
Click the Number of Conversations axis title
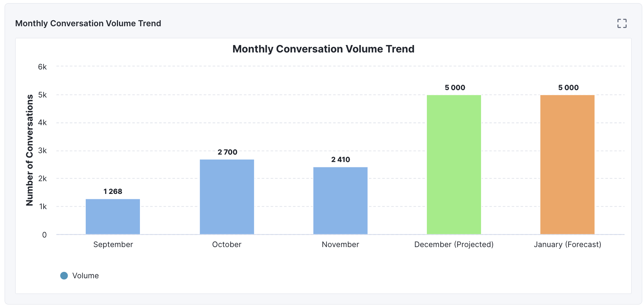(x=30, y=150)
